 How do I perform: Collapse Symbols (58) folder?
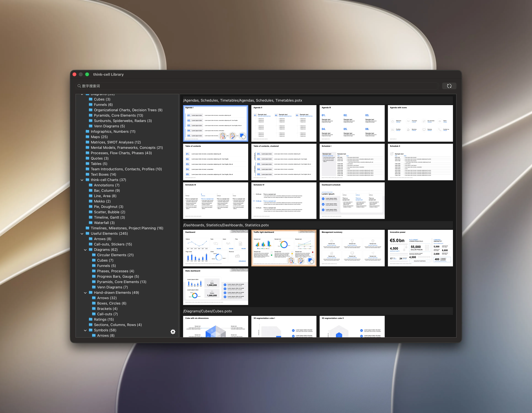point(85,330)
